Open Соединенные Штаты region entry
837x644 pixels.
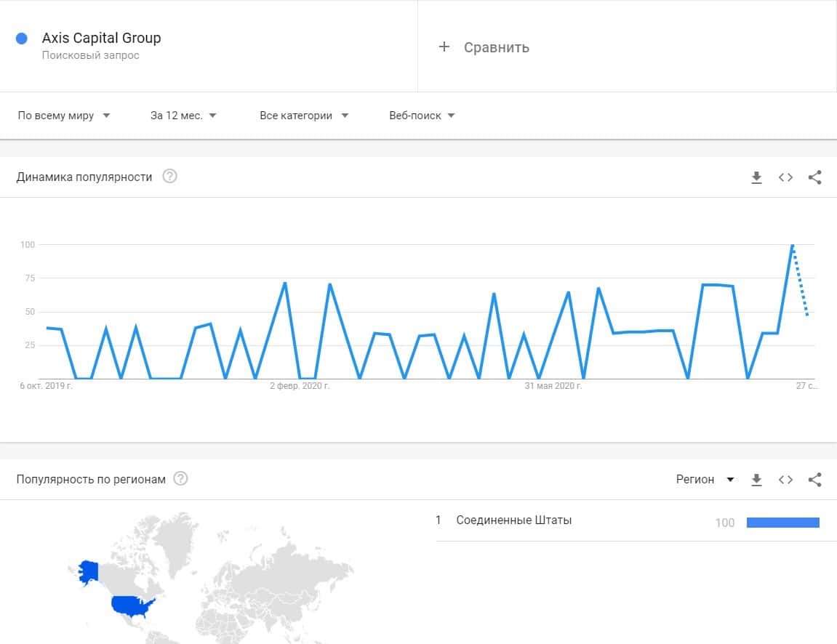pos(513,520)
